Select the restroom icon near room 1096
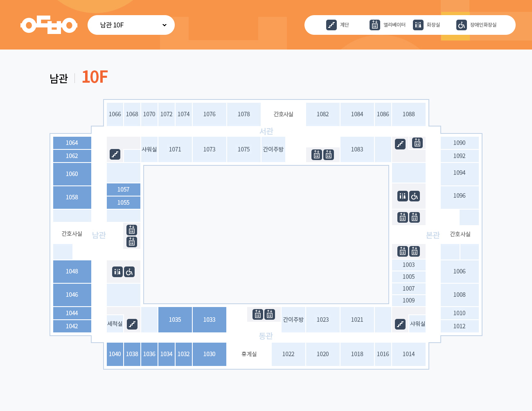532x411 pixels. [x=403, y=196]
